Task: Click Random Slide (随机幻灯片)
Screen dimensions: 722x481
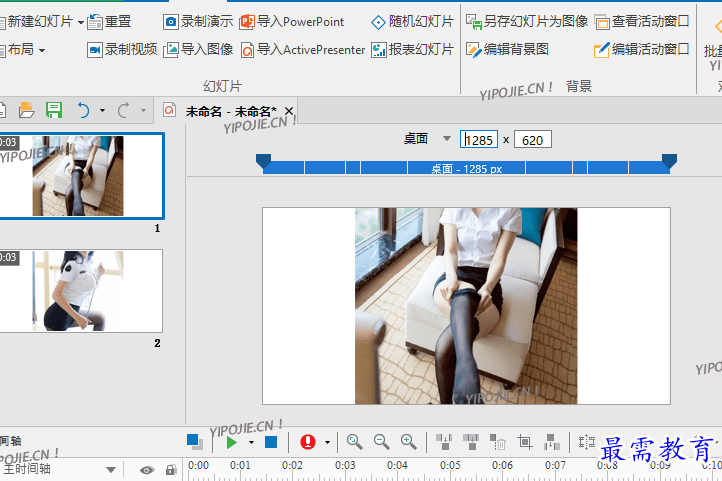Action: pos(413,22)
